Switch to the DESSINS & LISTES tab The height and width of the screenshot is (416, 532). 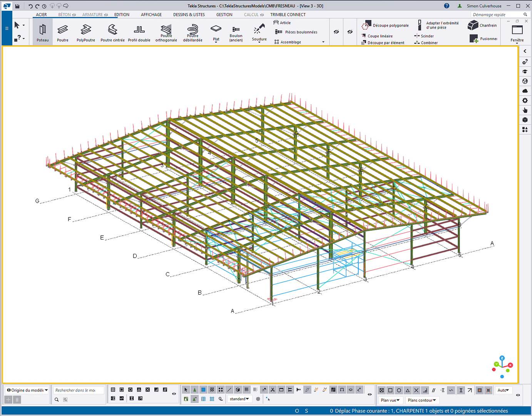click(x=189, y=15)
